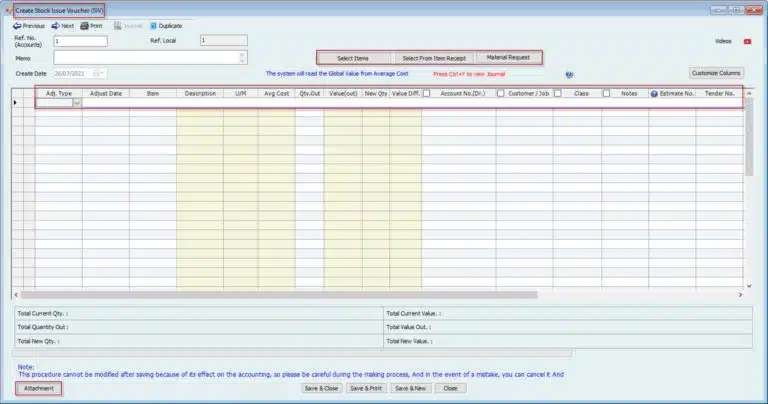Open the Journal toolbar item
Screen dimensions: 768x404
pyautogui.click(x=128, y=26)
